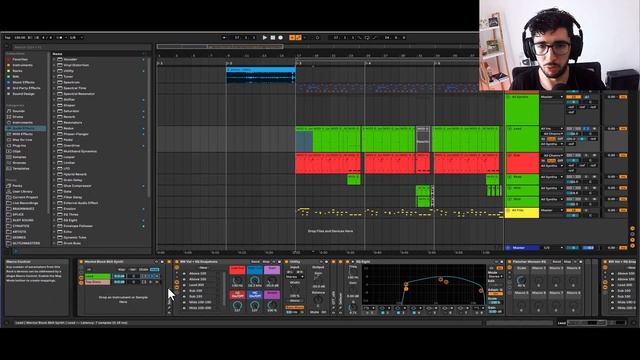Select the Templates category in browser
The width and height of the screenshot is (640, 360).
pyautogui.click(x=20, y=168)
